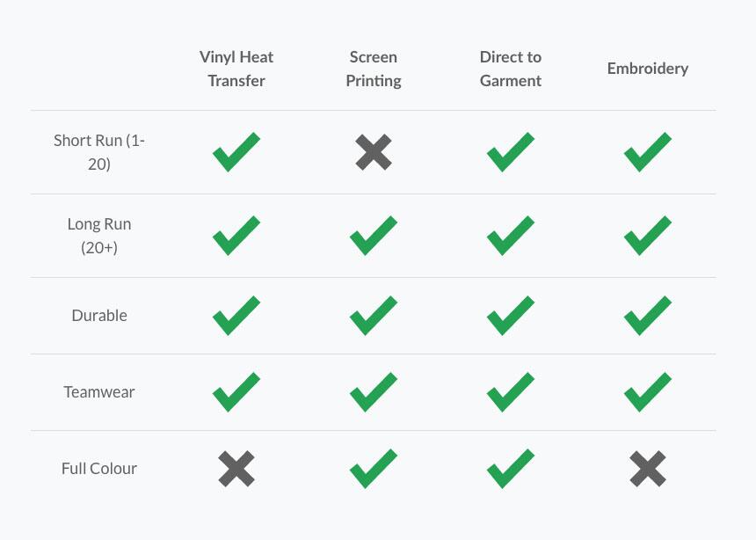Select the Vinyl Heat Transfer column header

click(x=236, y=69)
